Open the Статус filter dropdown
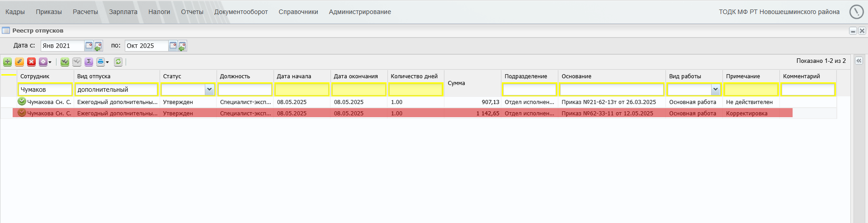 pos(209,90)
